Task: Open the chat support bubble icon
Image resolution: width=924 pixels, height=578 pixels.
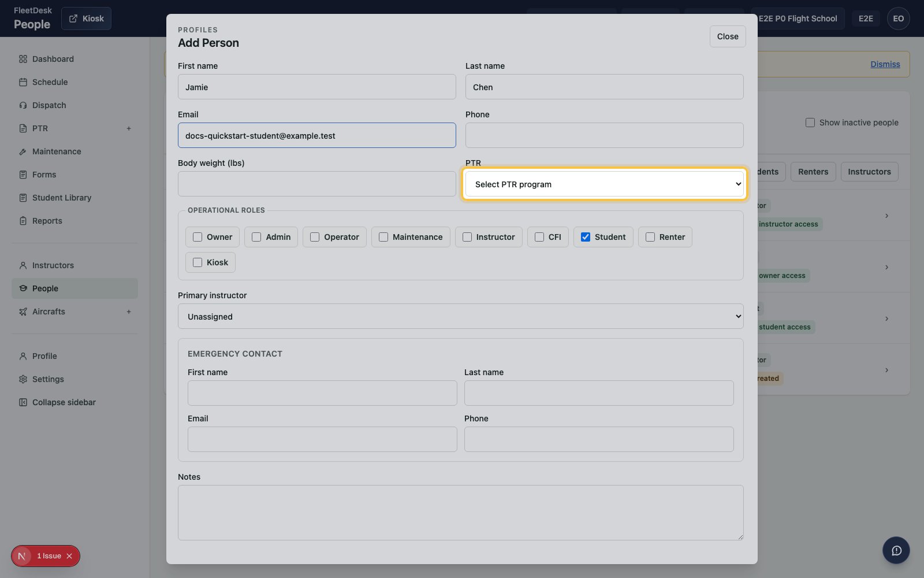Action: (896, 551)
